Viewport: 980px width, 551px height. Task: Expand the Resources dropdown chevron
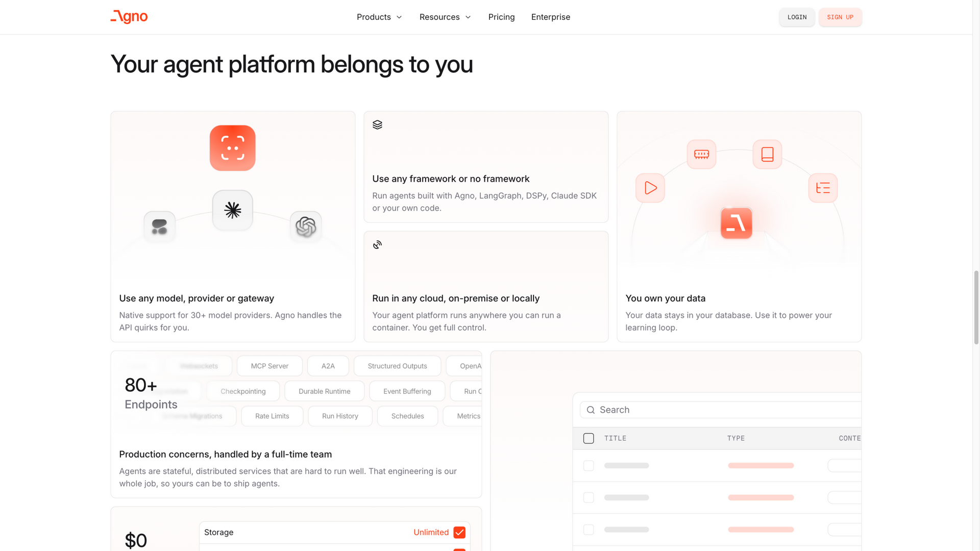click(x=468, y=17)
